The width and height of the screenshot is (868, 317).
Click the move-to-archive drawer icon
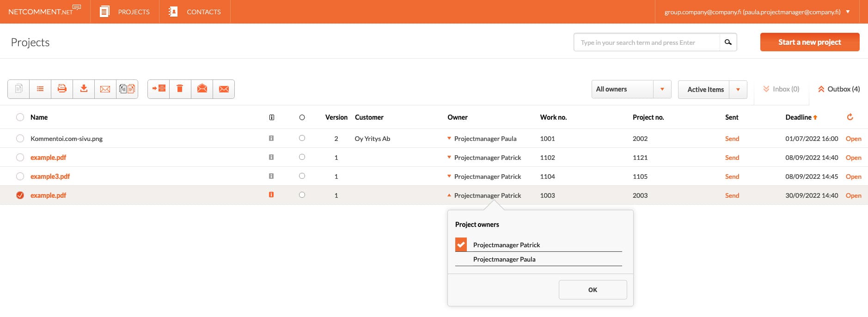point(159,89)
